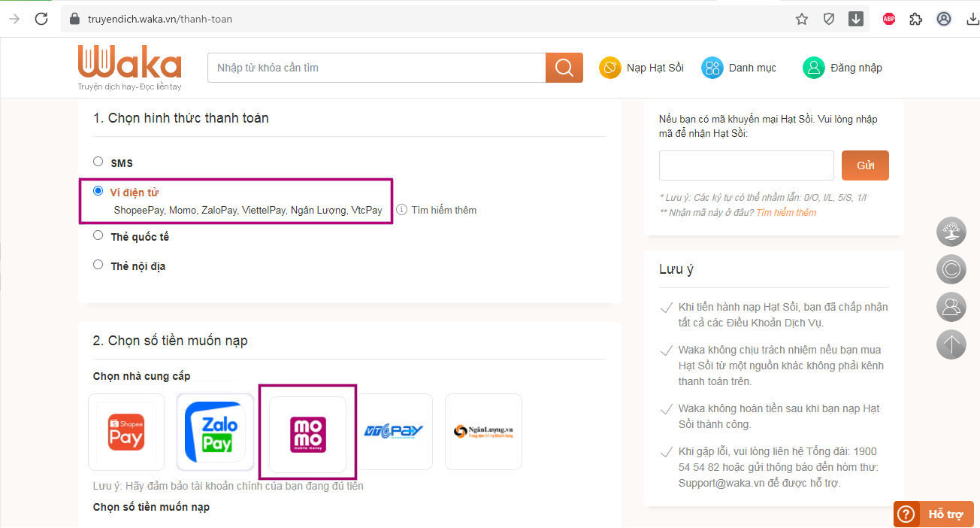This screenshot has height=528, width=980.
Task: Select the Thẻ nội địa radio option
Action: (98, 265)
